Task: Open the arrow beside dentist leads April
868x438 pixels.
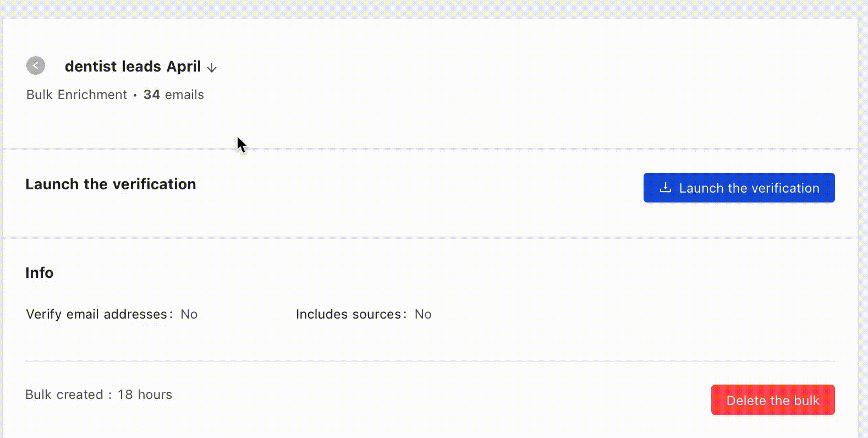Action: [x=212, y=68]
